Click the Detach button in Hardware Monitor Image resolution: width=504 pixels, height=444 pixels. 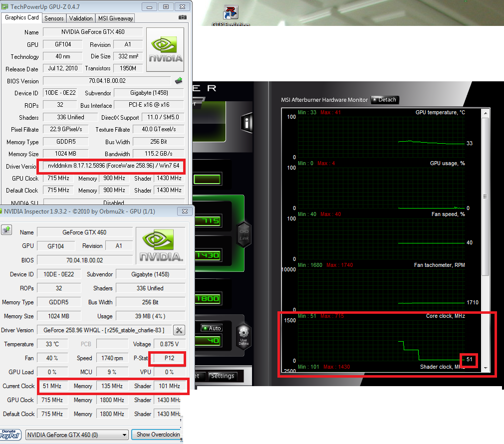pyautogui.click(x=385, y=100)
